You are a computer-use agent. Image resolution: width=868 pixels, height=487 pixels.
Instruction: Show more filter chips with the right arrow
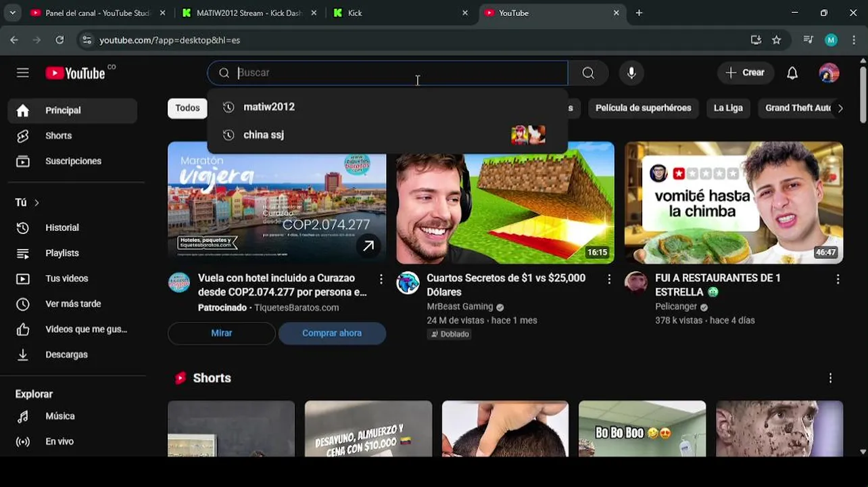[840, 108]
